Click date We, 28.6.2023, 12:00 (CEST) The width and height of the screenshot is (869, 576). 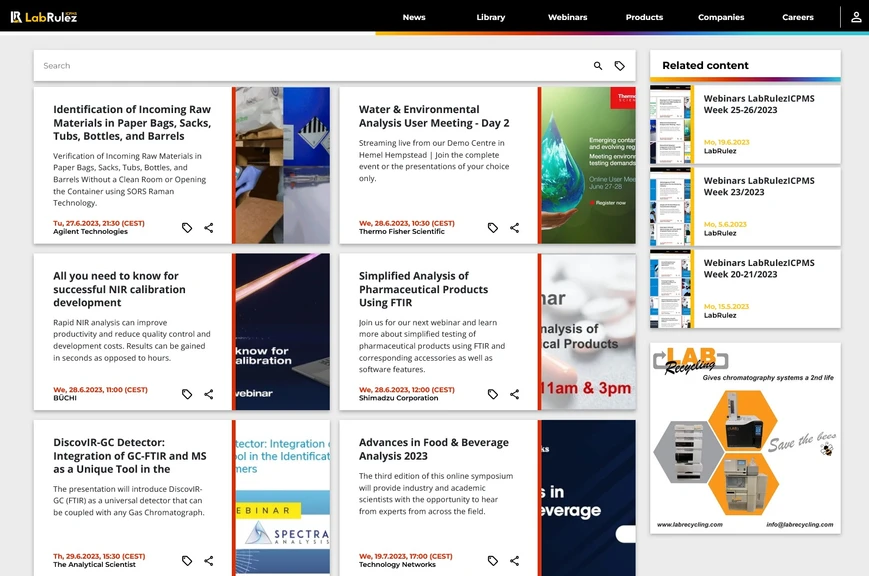[406, 390]
